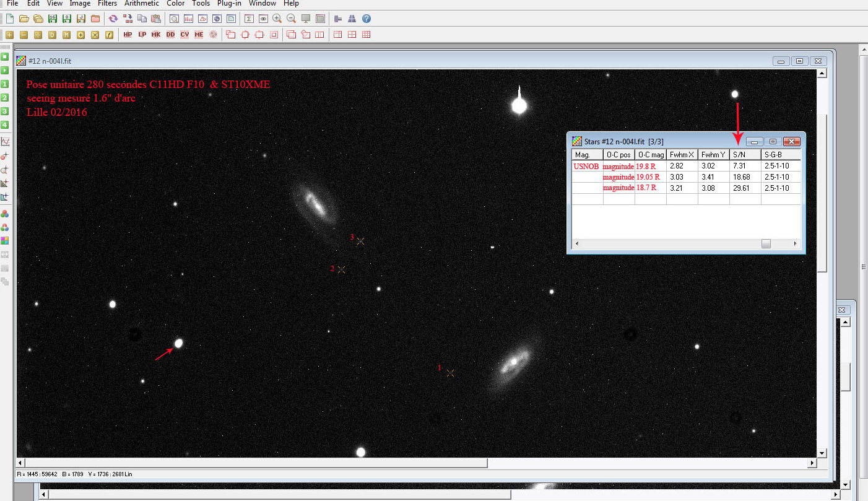Open help via the blue question mark icon
868x501 pixels.
[367, 19]
